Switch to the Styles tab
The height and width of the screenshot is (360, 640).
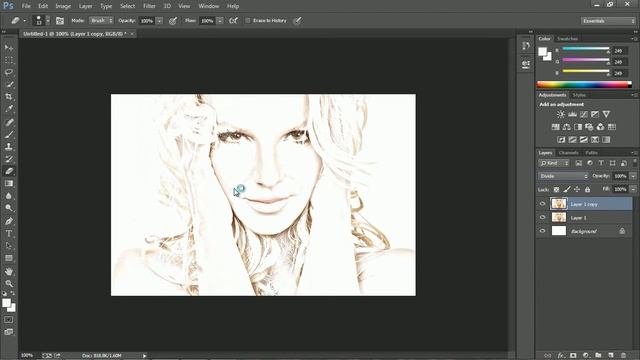tap(579, 95)
